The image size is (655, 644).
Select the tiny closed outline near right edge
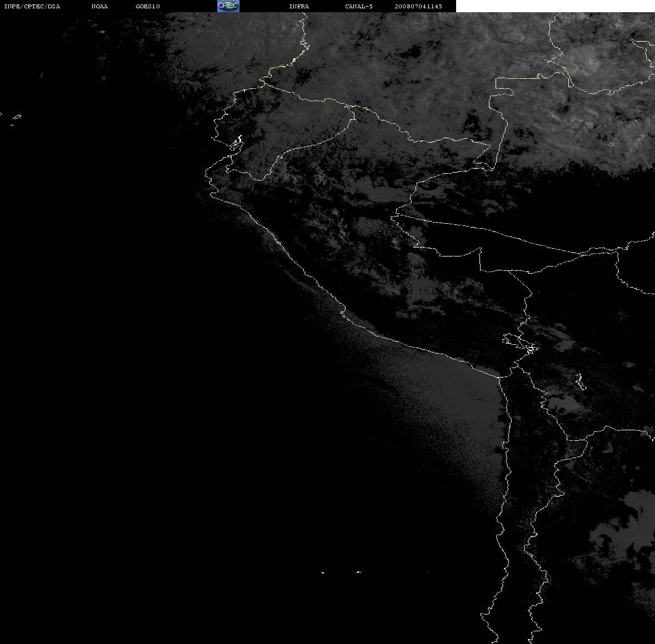pos(611,144)
